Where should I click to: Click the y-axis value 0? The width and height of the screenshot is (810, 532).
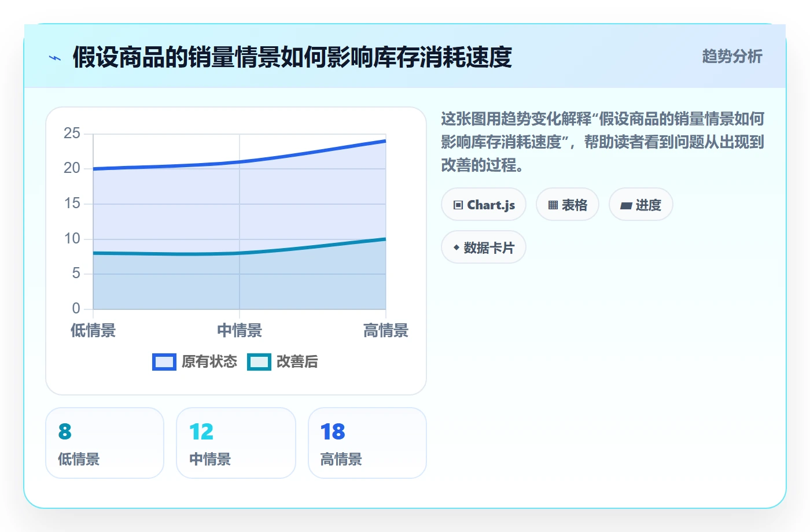[76, 309]
